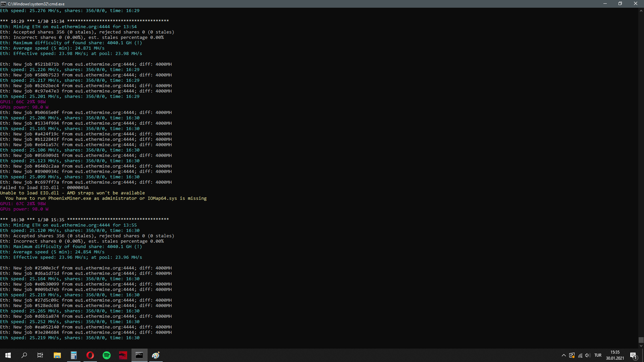Open Task View from taskbar
Image resolution: width=644 pixels, height=362 pixels.
point(40,355)
